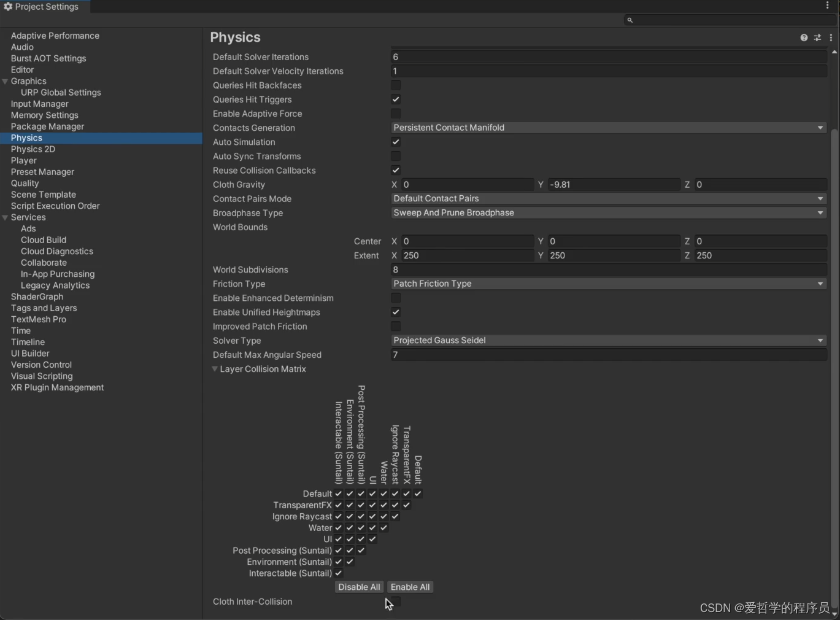This screenshot has width=840, height=620.
Task: Open the preset selector icon
Action: (817, 37)
